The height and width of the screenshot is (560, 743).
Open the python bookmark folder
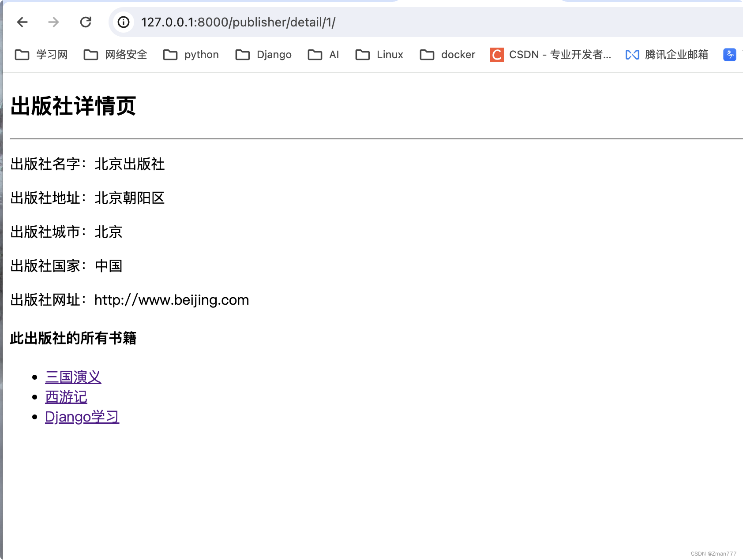pyautogui.click(x=191, y=55)
